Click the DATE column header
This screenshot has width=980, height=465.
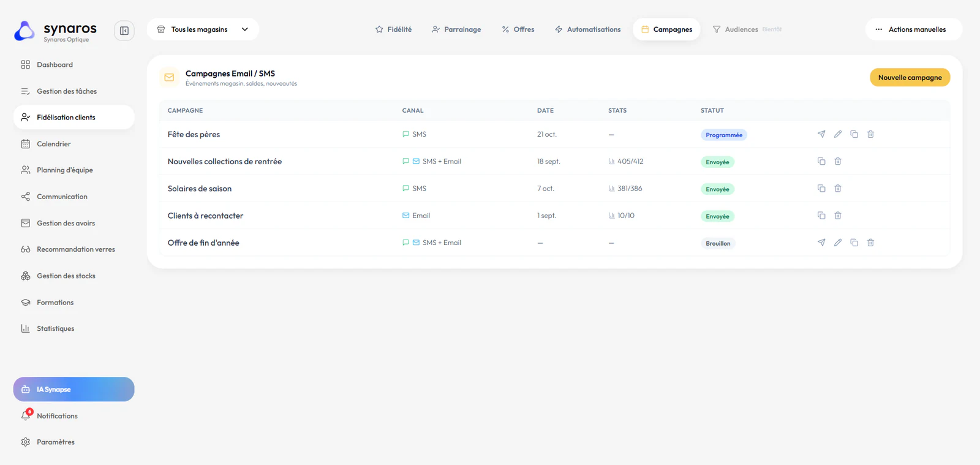(545, 111)
